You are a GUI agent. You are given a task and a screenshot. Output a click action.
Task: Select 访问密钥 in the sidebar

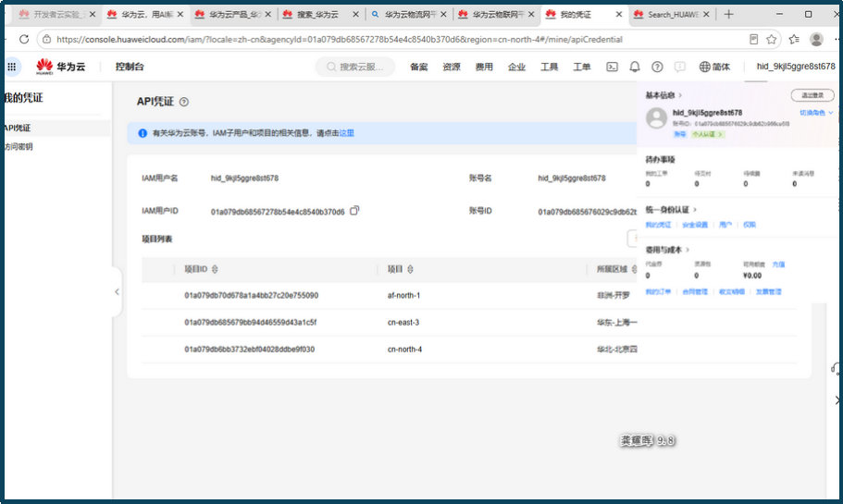coord(19,147)
